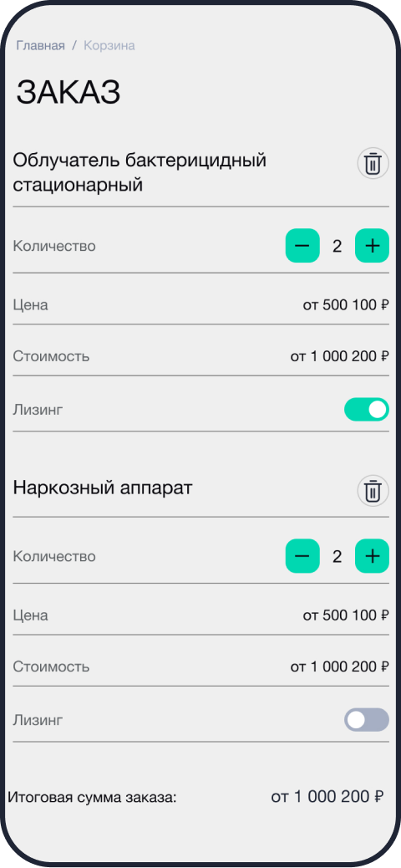Screen dimensions: 401x868
Task: Click the ЗАКАЗ page heading
Action: pos(69,93)
